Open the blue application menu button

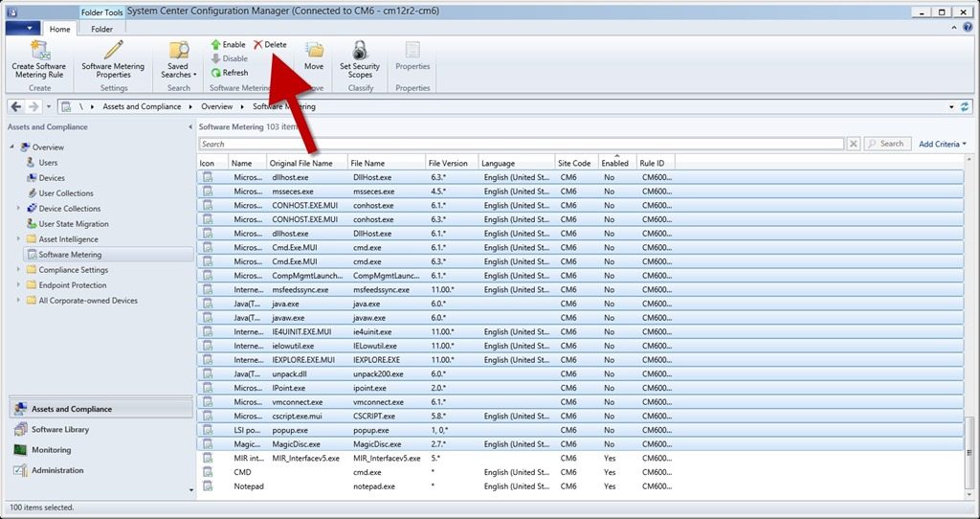pyautogui.click(x=23, y=28)
